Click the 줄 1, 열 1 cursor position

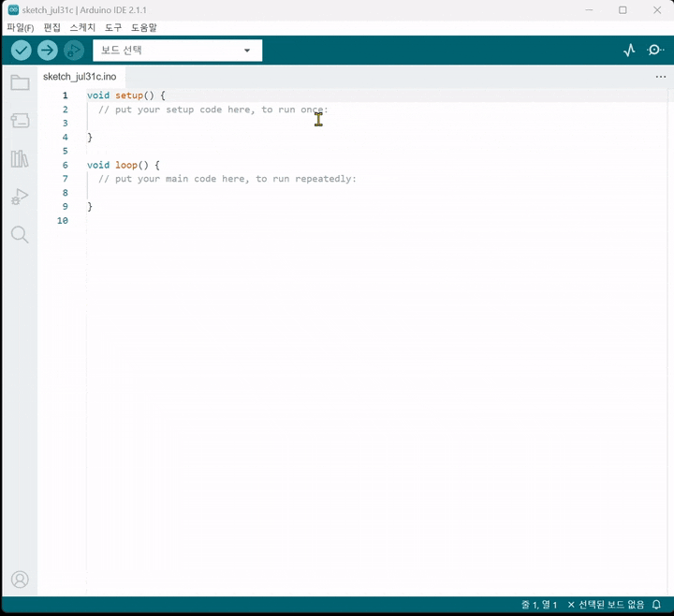(x=539, y=605)
